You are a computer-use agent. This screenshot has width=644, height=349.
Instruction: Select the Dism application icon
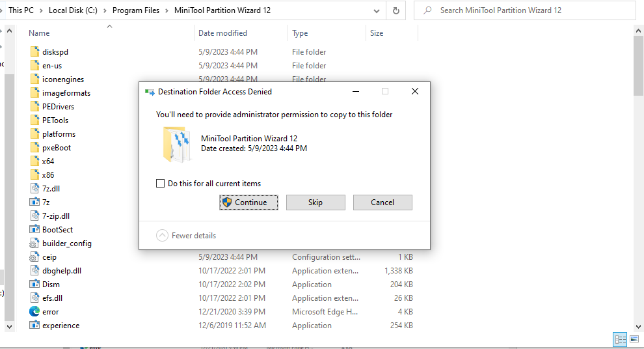tap(34, 284)
